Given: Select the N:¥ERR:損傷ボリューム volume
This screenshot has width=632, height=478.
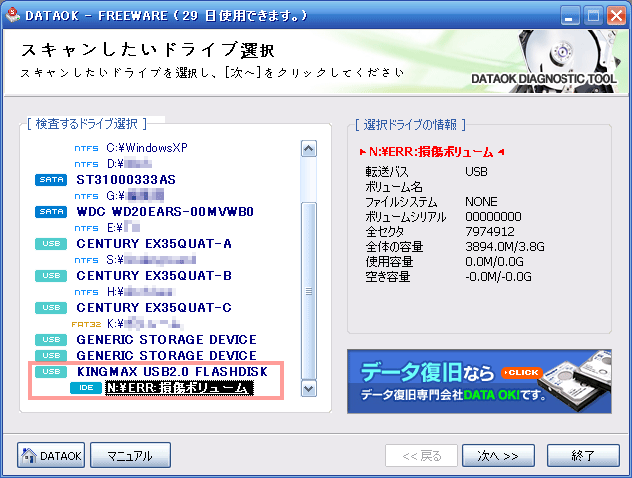Looking at the screenshot, I should tap(179, 388).
